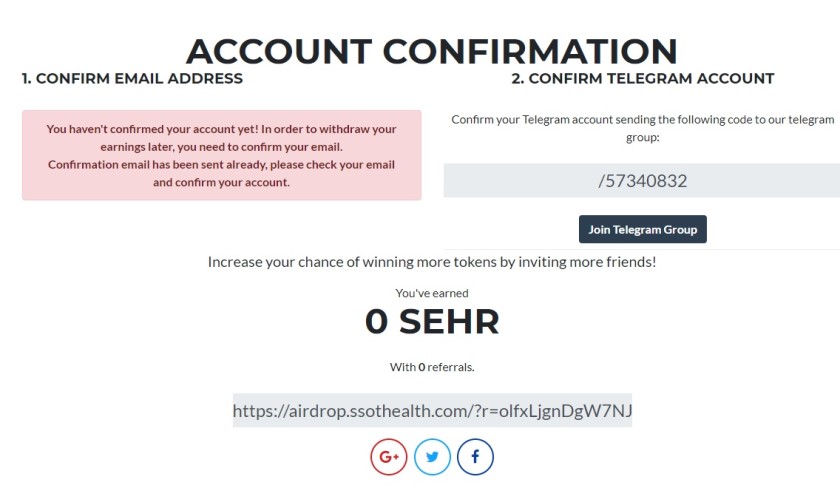Click the Account Confirmation main heading
The image size is (840, 488).
point(432,50)
